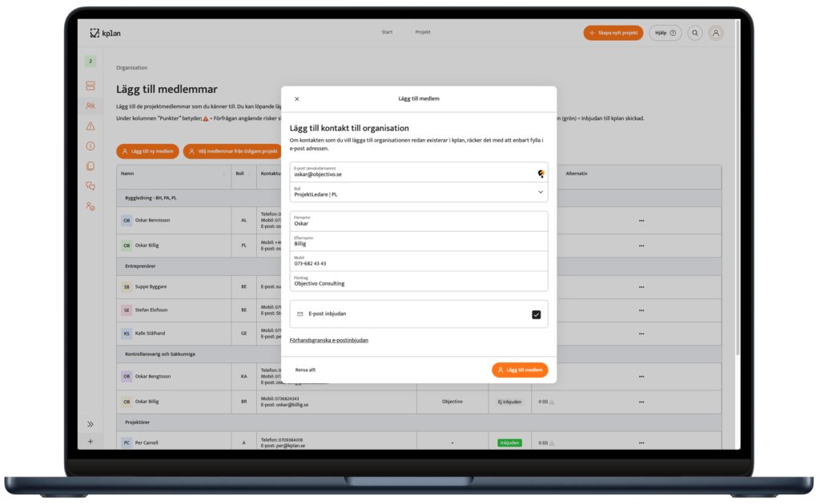
Task: Open the user profile avatar icon
Action: [716, 33]
